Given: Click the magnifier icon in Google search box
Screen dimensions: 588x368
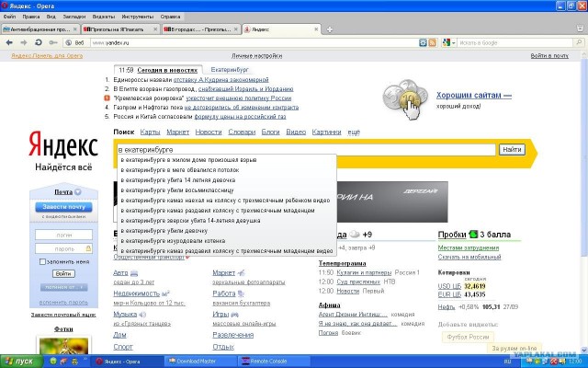Looking at the screenshot, I should coord(580,43).
